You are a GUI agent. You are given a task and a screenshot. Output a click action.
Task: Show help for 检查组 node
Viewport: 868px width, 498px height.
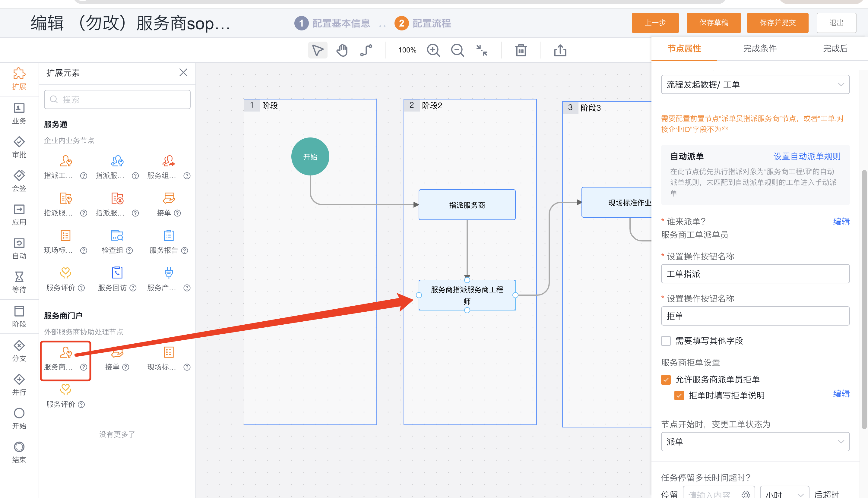pyautogui.click(x=129, y=251)
